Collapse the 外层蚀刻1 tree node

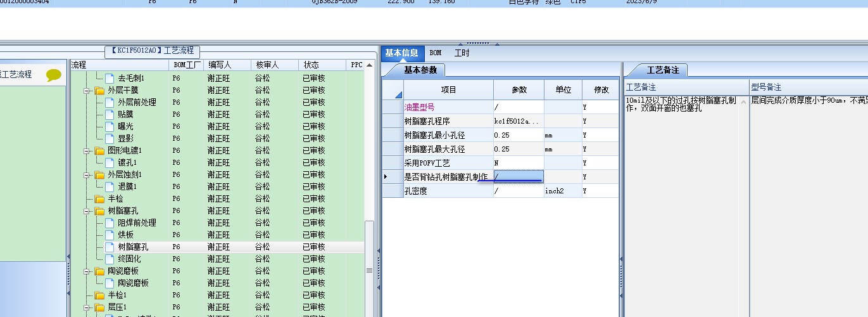pos(87,174)
